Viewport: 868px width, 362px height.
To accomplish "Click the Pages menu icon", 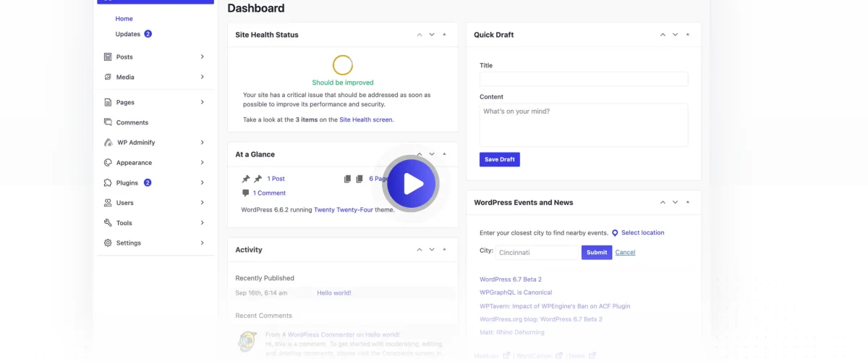I will coord(108,102).
